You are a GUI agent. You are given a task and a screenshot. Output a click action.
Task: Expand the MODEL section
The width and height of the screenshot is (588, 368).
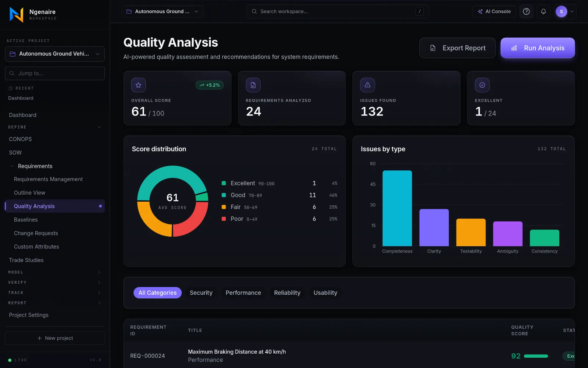[x=99, y=272]
